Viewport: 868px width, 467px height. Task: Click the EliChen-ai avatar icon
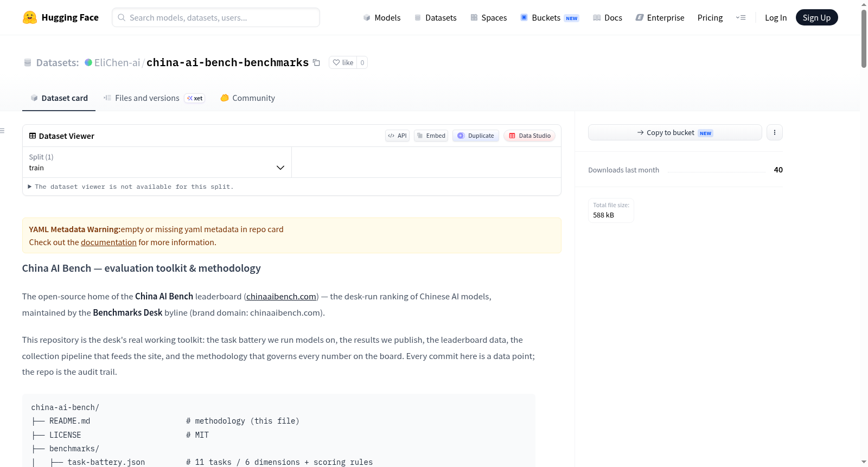88,62
